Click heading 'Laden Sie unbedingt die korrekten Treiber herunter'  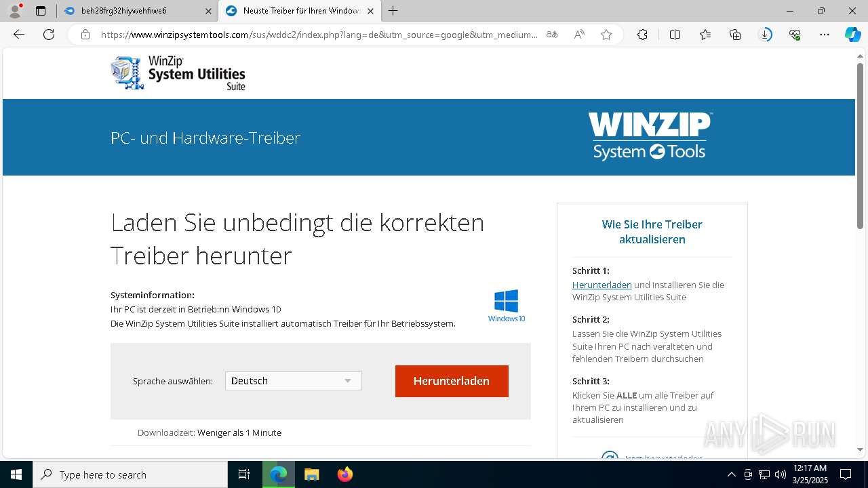click(x=298, y=239)
